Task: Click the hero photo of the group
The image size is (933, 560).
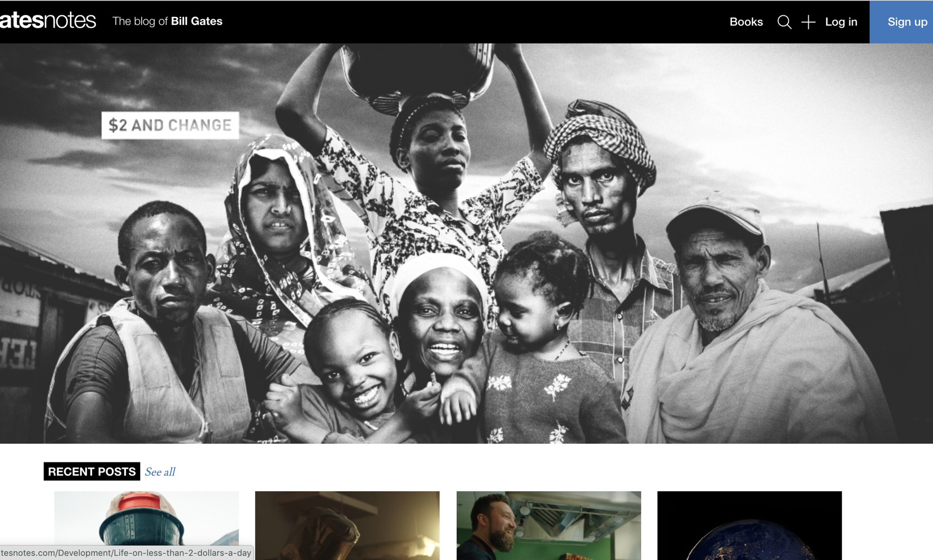Action: click(x=466, y=243)
